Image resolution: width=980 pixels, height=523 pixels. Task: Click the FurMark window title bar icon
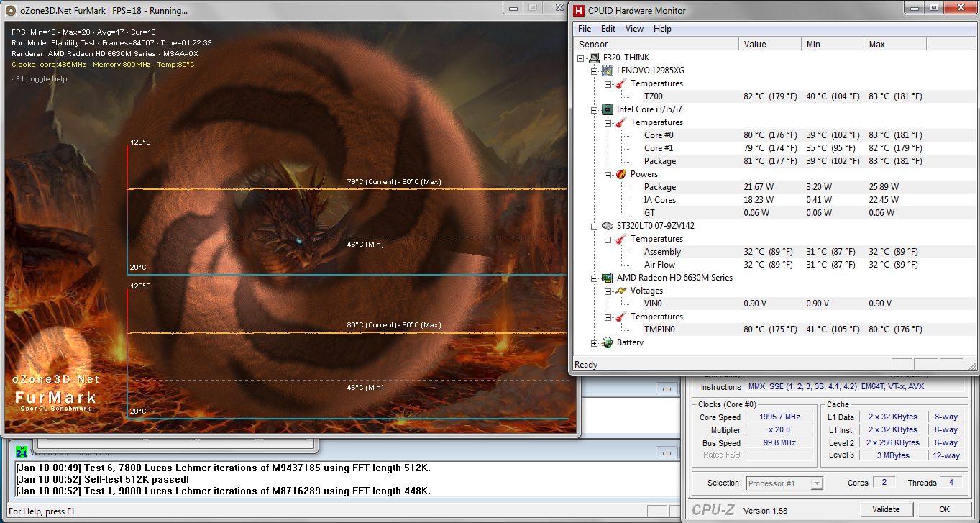click(x=9, y=11)
